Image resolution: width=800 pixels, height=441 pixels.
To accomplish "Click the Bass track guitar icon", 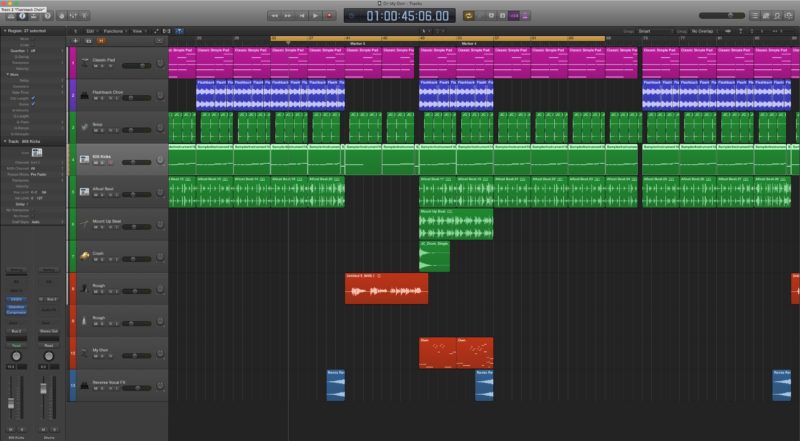I will pyautogui.click(x=84, y=127).
